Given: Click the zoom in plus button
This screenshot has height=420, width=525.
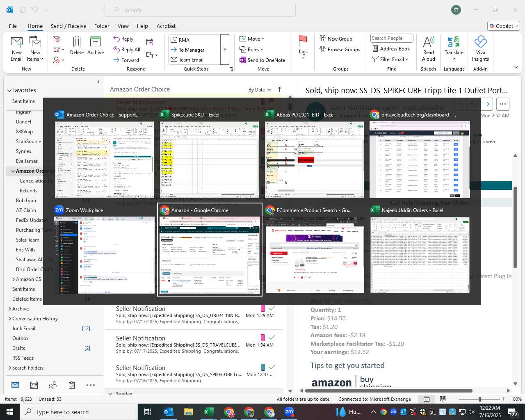Looking at the screenshot, I should 504,399.
